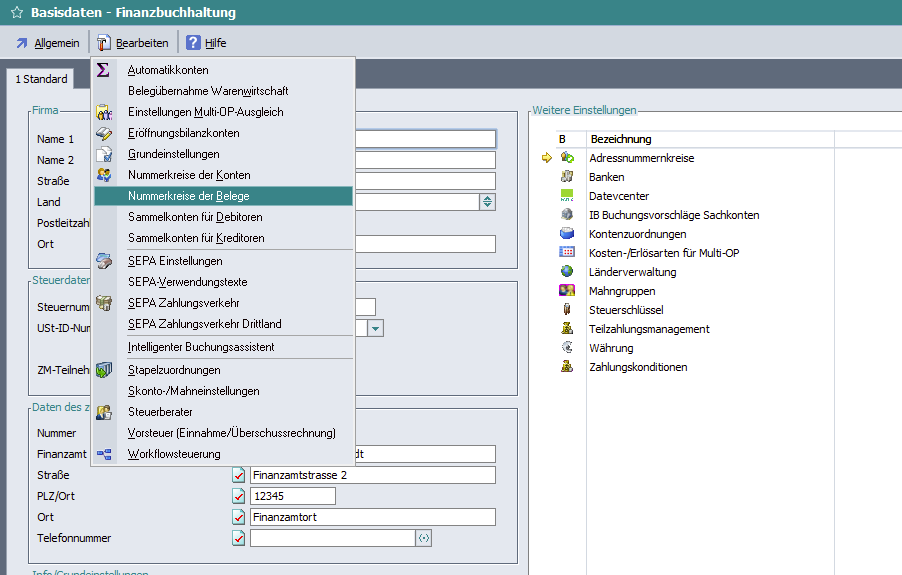Screen dimensions: 902x575
Task: Switch to the 1 Standard tab
Action: (x=41, y=79)
